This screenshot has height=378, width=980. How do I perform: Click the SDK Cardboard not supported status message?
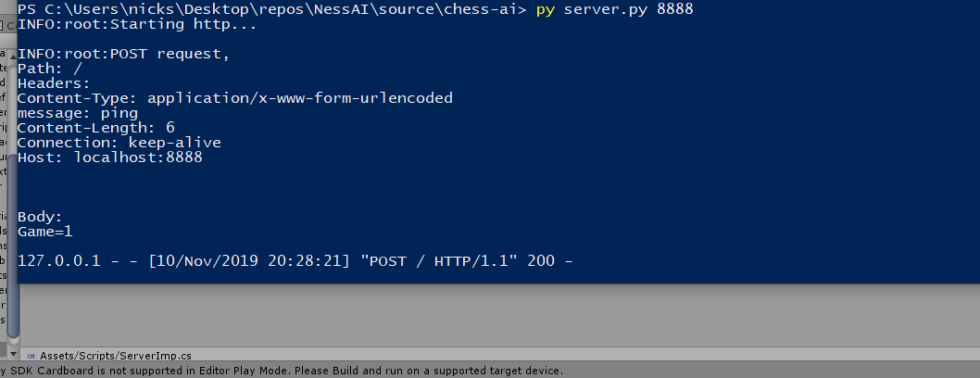coord(282,371)
